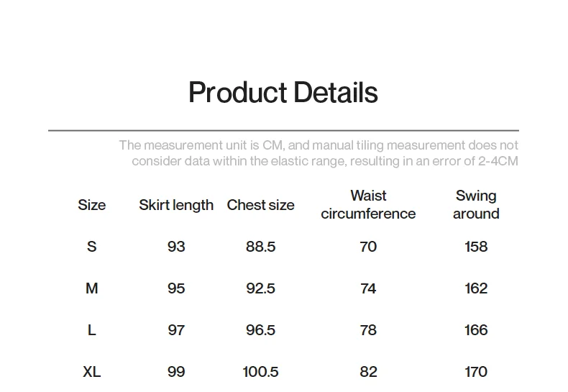The width and height of the screenshot is (568, 392).
Task: Select the XL size row label
Action: 91,372
